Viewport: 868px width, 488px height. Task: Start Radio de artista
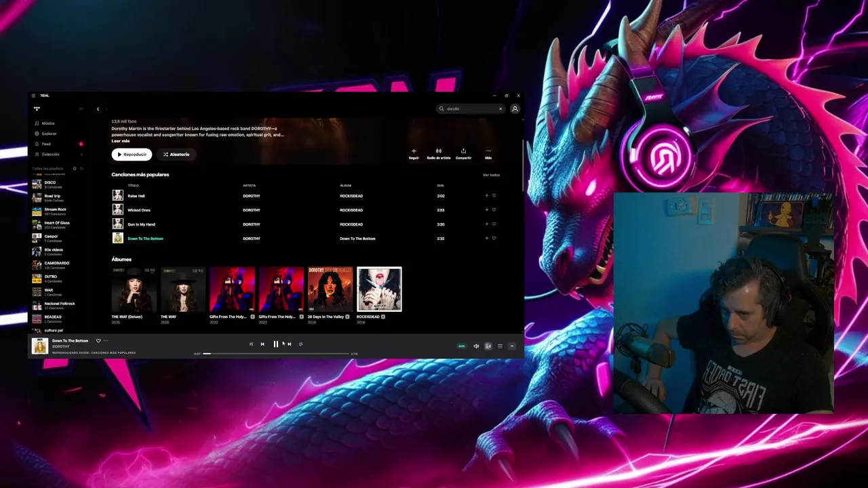[x=439, y=154]
